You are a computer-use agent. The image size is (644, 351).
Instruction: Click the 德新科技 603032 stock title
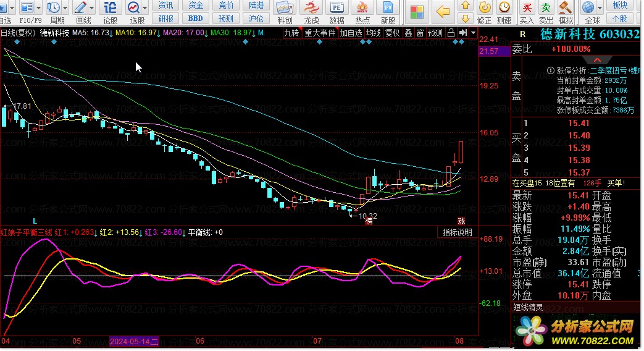590,34
